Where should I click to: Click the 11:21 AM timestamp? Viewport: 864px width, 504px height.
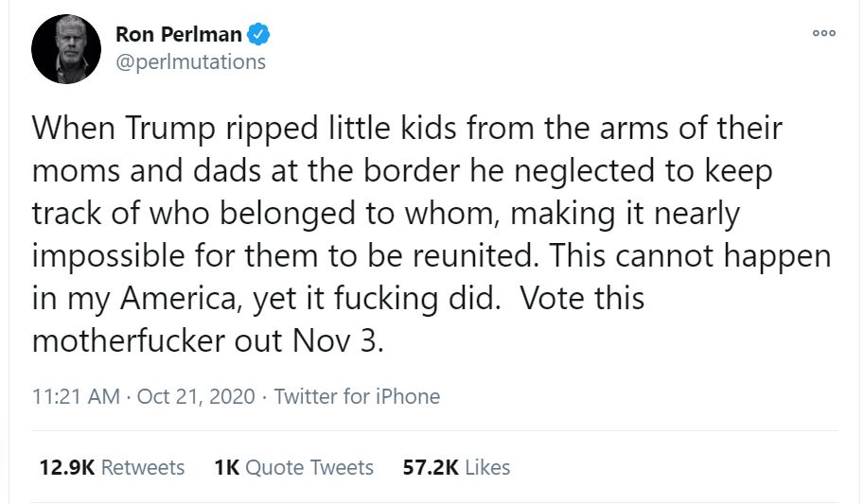76,396
